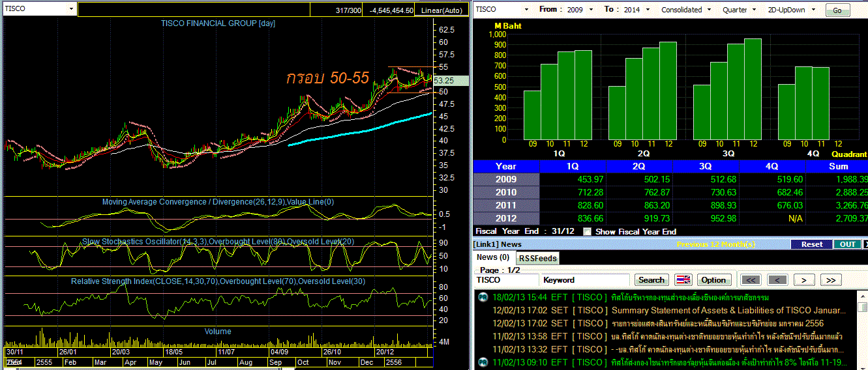Image resolution: width=868 pixels, height=370 pixels.
Task: Click the TISCO FINANCIAL GROUP [day] chart title
Action: tap(218, 23)
